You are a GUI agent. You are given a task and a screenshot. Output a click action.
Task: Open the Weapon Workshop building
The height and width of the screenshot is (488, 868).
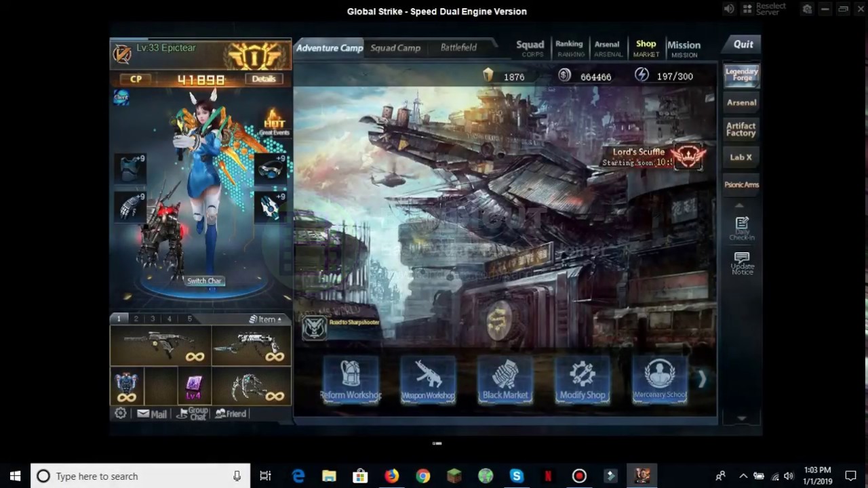pyautogui.click(x=428, y=379)
